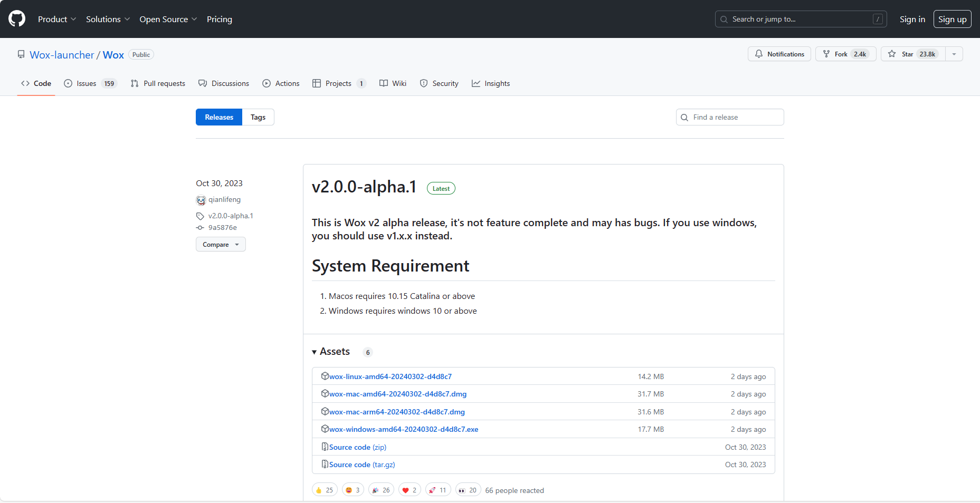
Task: Collapse the Assets section
Action: [331, 352]
